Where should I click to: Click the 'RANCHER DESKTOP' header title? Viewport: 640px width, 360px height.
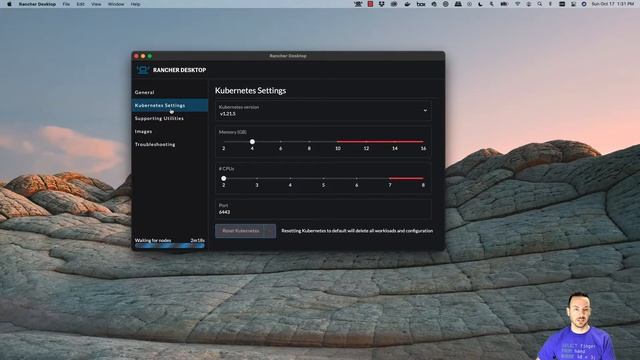180,70
